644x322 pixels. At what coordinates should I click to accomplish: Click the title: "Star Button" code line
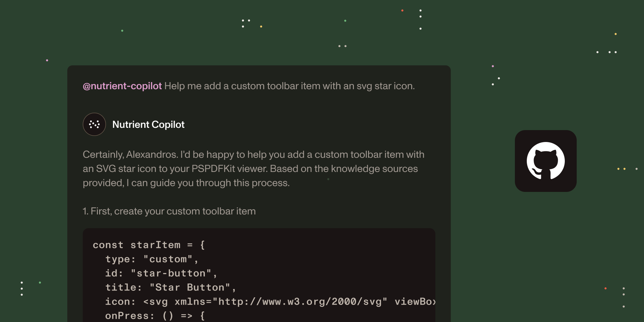pos(171,288)
